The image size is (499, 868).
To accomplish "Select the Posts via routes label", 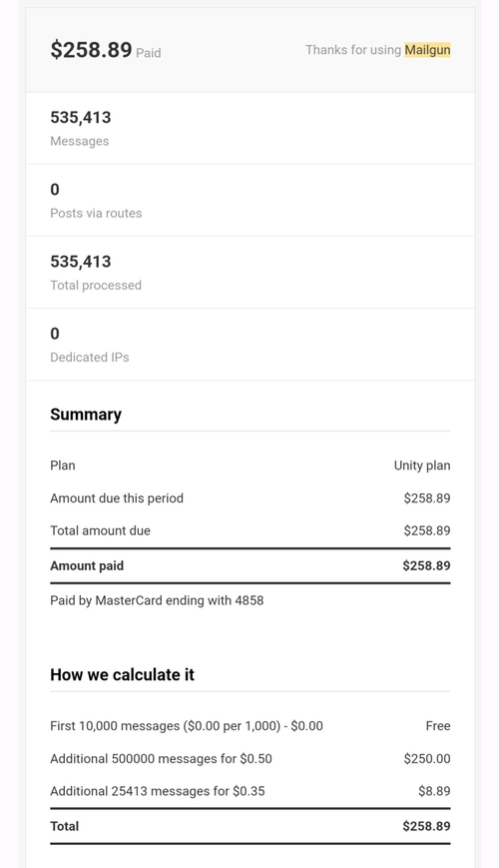I will point(96,213).
